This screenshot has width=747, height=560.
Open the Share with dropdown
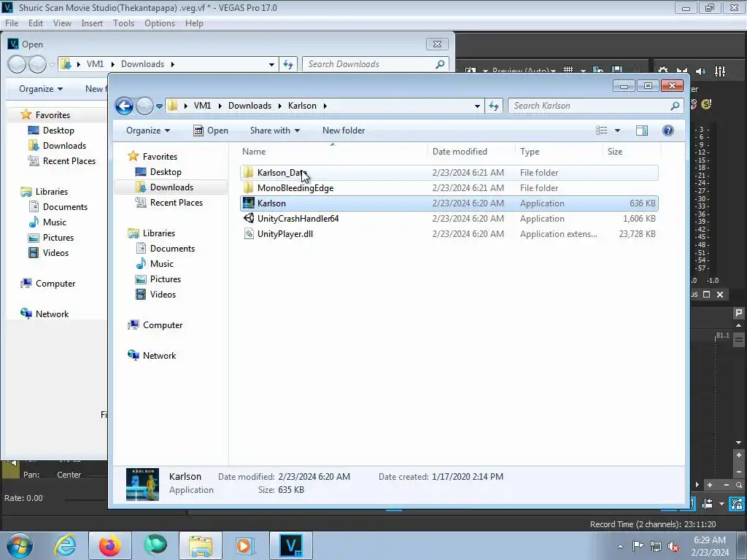coord(275,131)
